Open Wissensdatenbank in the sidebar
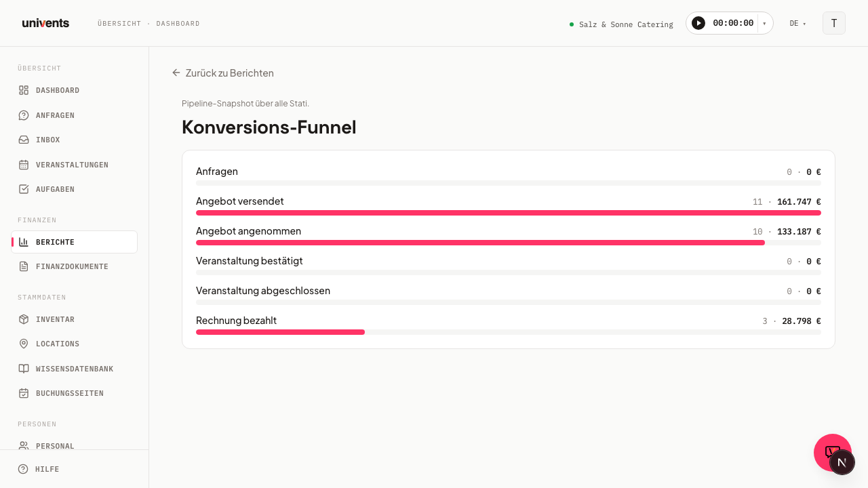The width and height of the screenshot is (868, 488). point(74,369)
